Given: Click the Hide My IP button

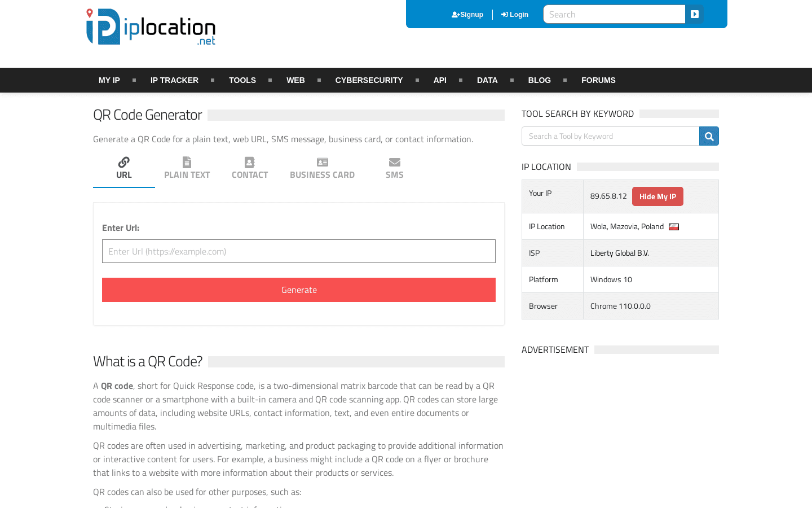Looking at the screenshot, I should 657,196.
